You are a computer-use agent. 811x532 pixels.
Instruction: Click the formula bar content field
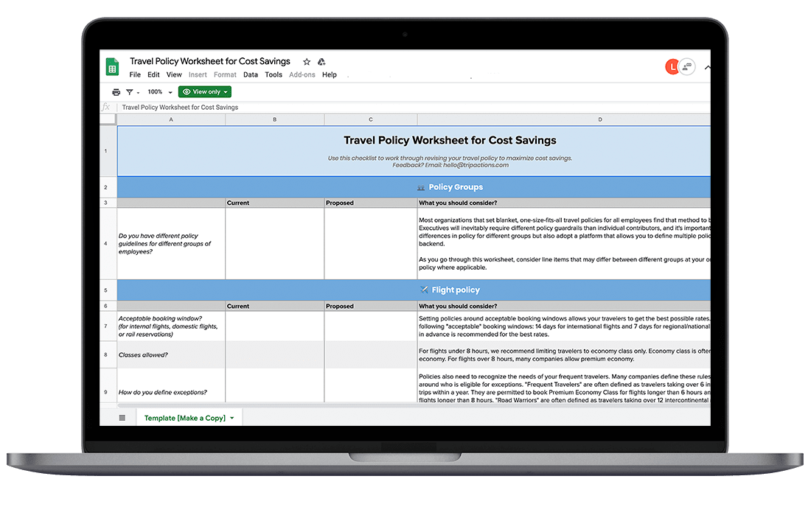click(x=414, y=108)
